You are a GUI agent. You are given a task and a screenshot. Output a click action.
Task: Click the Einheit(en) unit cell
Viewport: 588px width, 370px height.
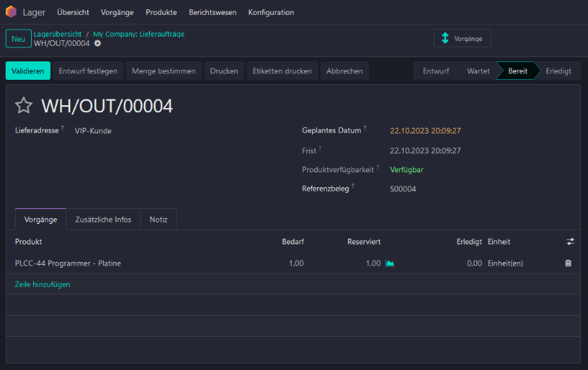click(x=505, y=263)
